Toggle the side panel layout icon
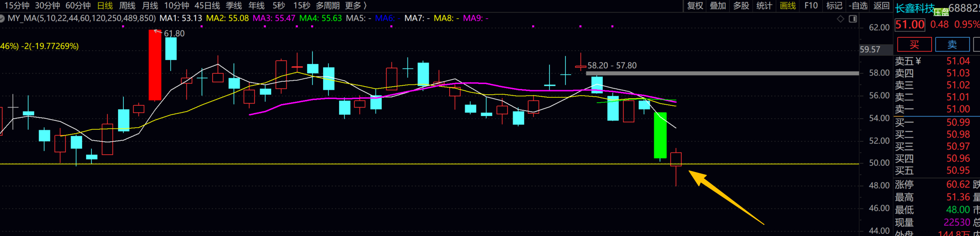The height and width of the screenshot is (236, 980). (x=853, y=19)
